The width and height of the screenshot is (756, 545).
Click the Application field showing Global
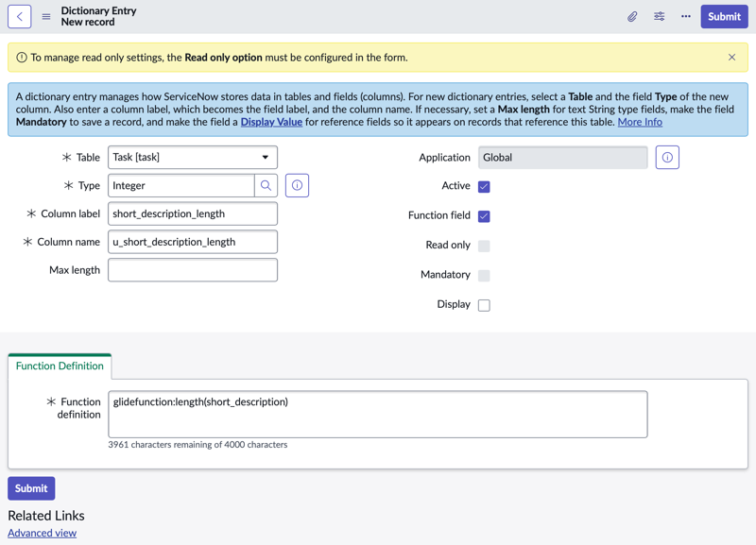[x=562, y=158]
